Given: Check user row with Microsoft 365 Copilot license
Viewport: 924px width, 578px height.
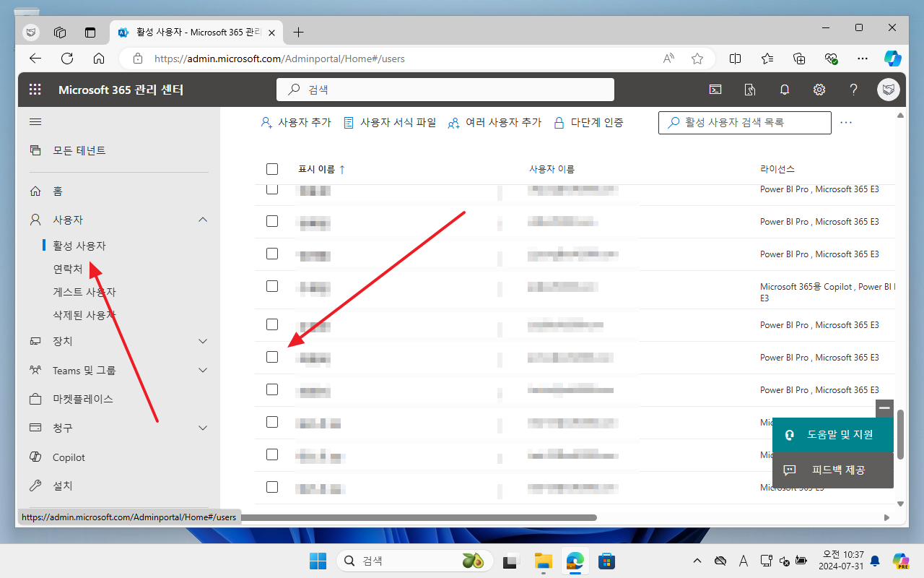Looking at the screenshot, I should point(272,286).
